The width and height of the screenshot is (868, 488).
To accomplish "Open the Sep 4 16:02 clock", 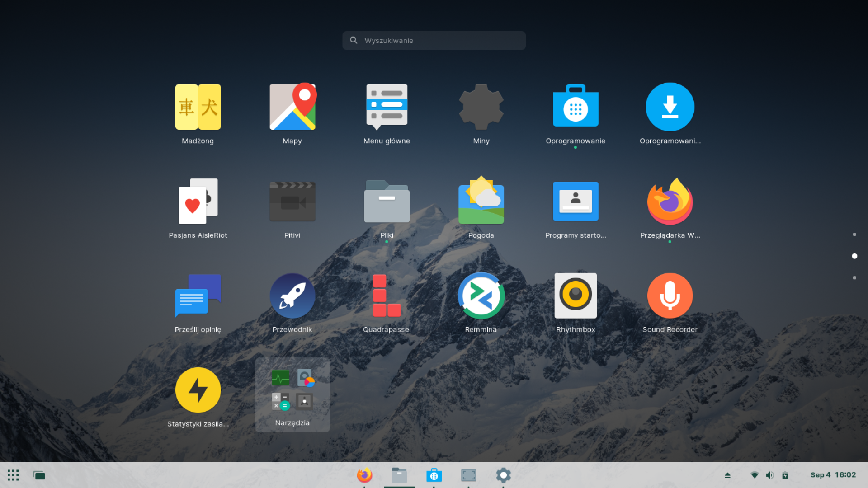I will pos(833,475).
